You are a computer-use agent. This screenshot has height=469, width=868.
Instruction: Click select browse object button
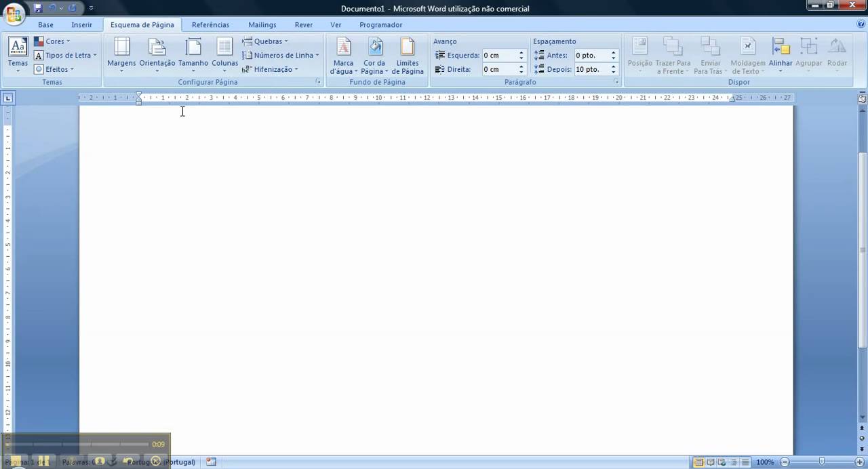863,439
